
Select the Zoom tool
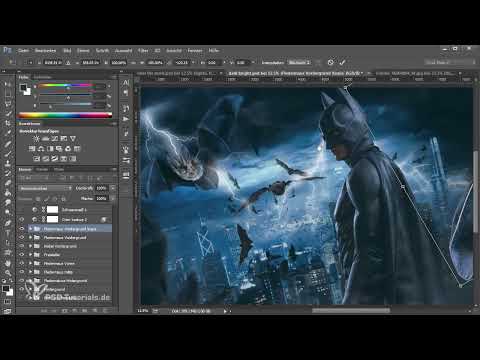tap(8, 273)
